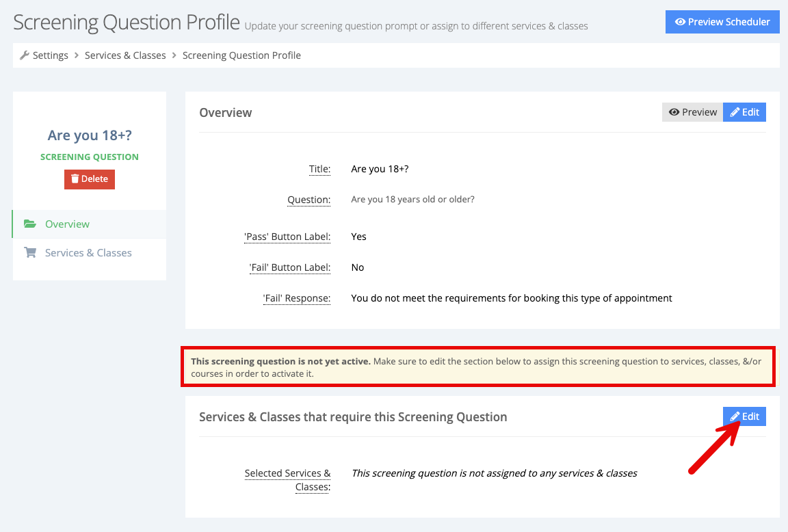Image resolution: width=788 pixels, height=532 pixels.
Task: Click the 'Pass' Button Label text
Action: tap(287, 237)
